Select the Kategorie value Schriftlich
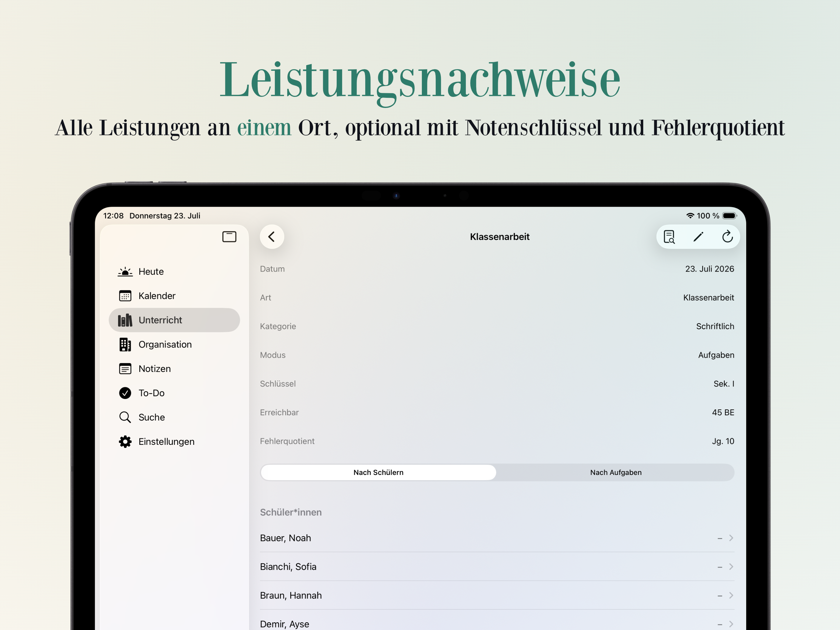The width and height of the screenshot is (840, 630). [x=715, y=326]
